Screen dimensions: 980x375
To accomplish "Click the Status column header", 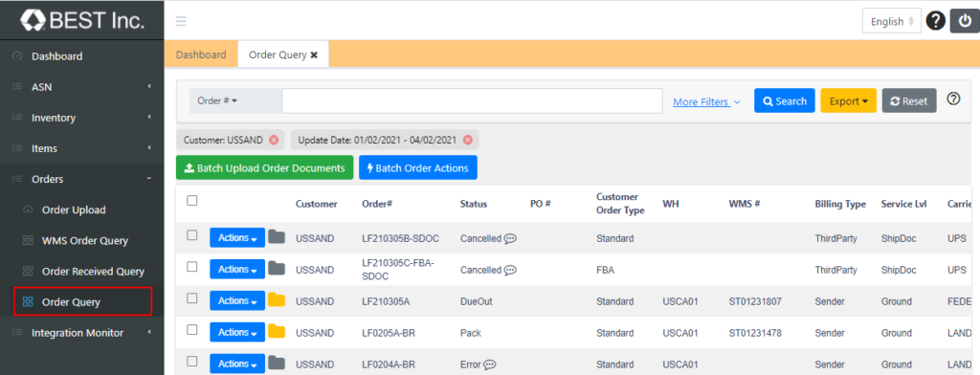I will (474, 204).
